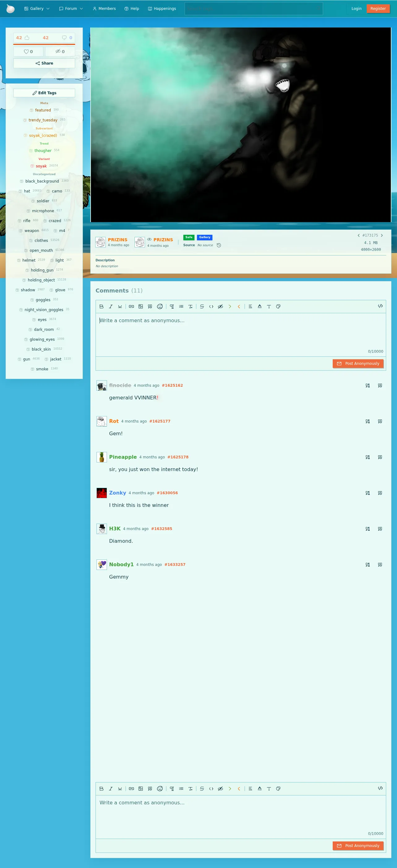Click the lower Post Anonymously button
The width and height of the screenshot is (397, 868).
[x=358, y=846]
